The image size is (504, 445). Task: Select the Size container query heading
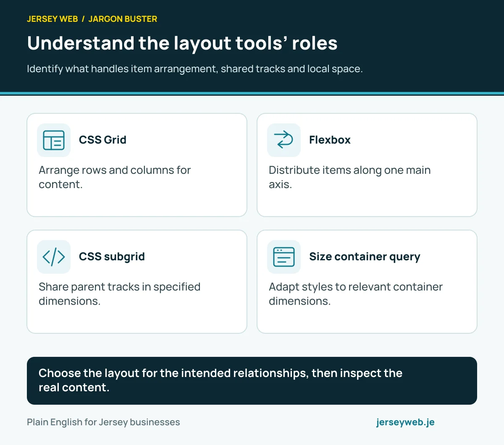click(365, 257)
